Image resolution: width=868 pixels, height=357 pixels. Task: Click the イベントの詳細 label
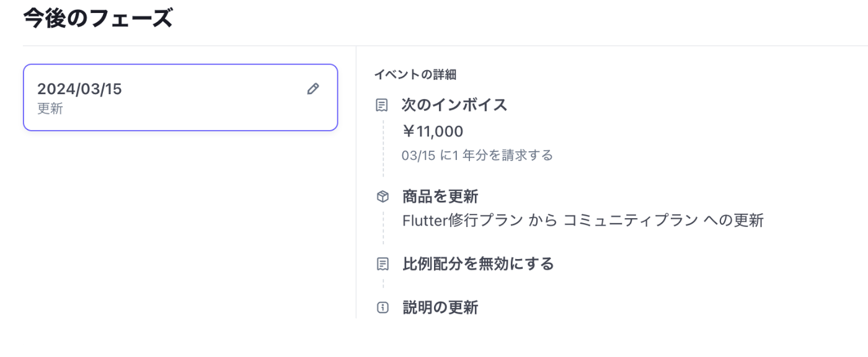[415, 75]
